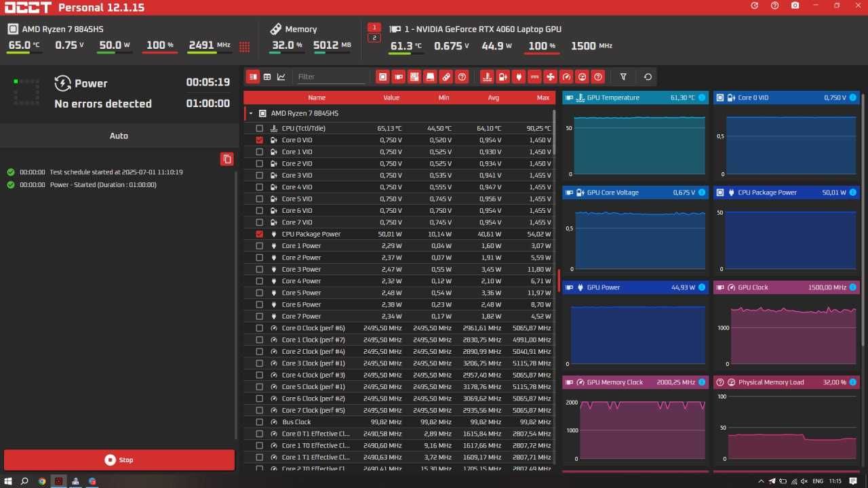The image size is (868, 488).
Task: Click the reset arrow icon in toolbar
Action: 648,77
